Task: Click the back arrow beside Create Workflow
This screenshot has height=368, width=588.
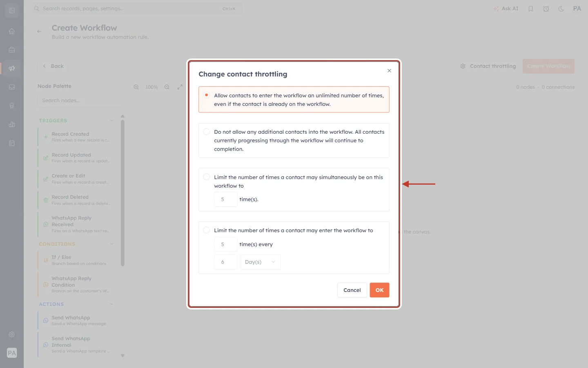Action: pos(39,31)
